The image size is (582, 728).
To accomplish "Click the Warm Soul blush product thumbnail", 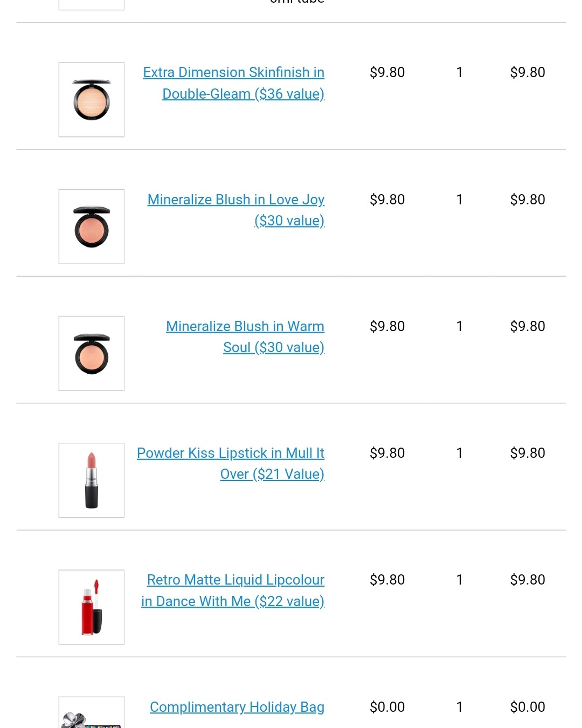I will [x=92, y=353].
